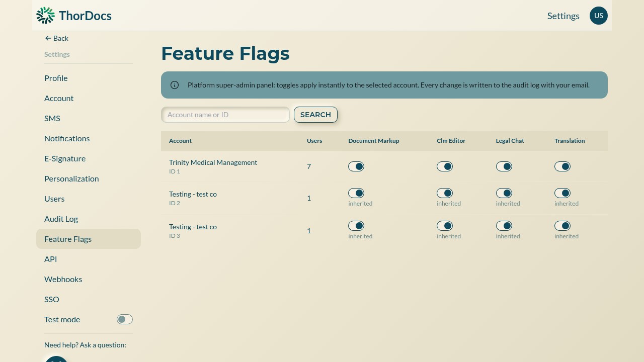Open SSO settings
This screenshot has width=644, height=362.
click(89, 299)
